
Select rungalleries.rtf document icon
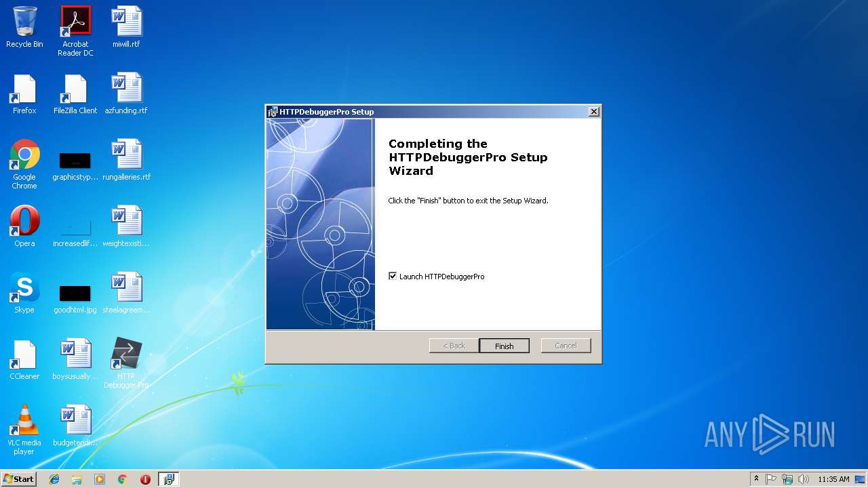(x=126, y=160)
